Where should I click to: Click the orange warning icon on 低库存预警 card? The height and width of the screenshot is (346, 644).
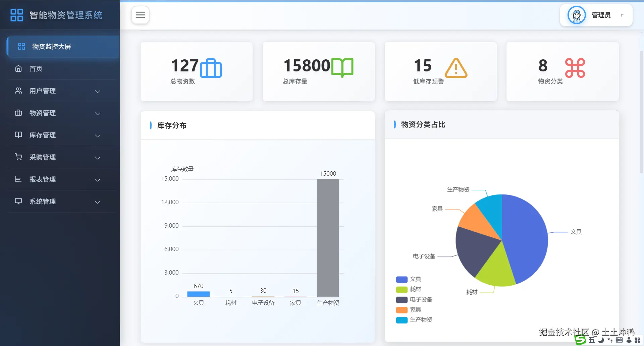click(456, 68)
